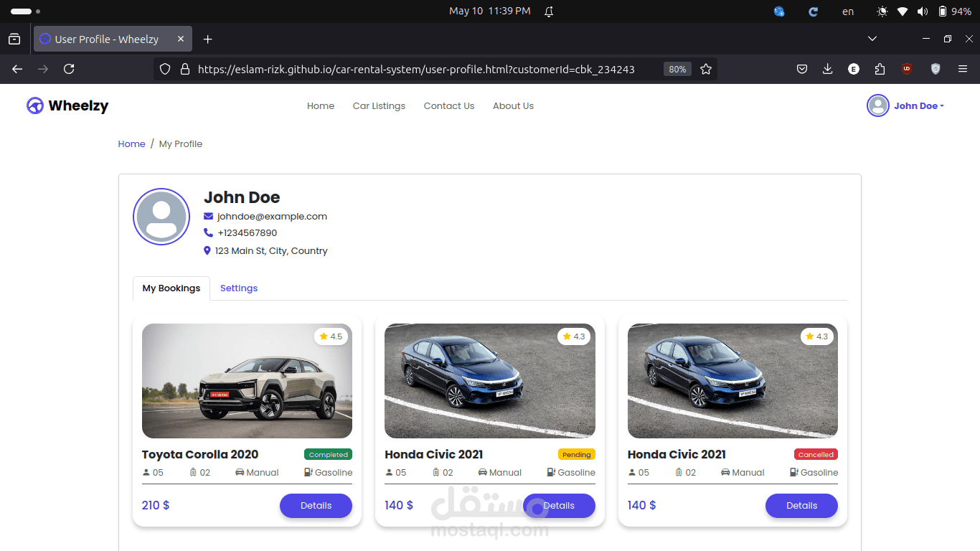Image resolution: width=980 pixels, height=551 pixels.
Task: Bookmark this page using the star icon
Action: pyautogui.click(x=706, y=69)
